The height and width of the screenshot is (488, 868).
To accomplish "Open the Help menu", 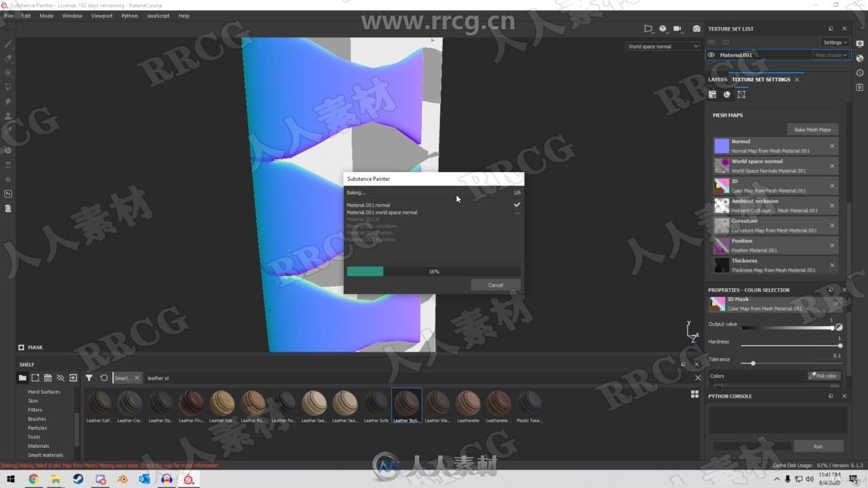I will click(184, 16).
